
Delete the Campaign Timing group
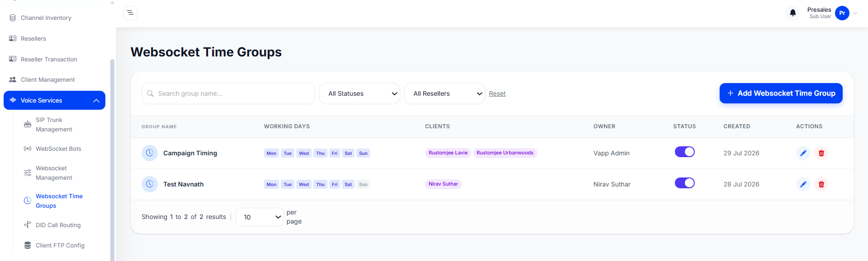tap(821, 153)
